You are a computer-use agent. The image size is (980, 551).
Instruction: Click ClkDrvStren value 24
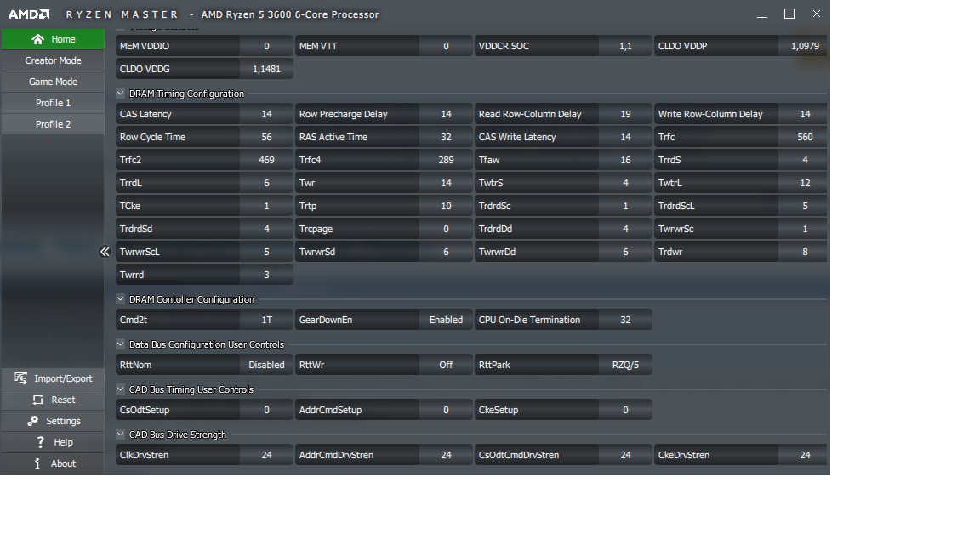tap(267, 456)
